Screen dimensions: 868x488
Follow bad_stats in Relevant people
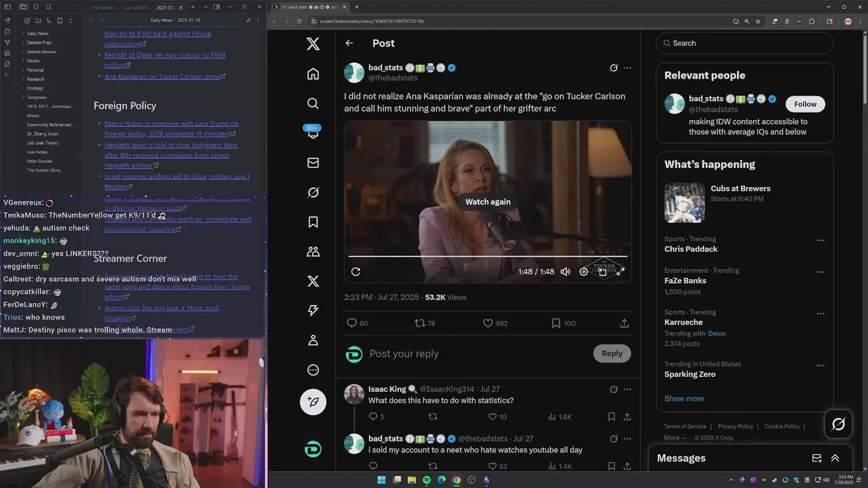click(805, 104)
